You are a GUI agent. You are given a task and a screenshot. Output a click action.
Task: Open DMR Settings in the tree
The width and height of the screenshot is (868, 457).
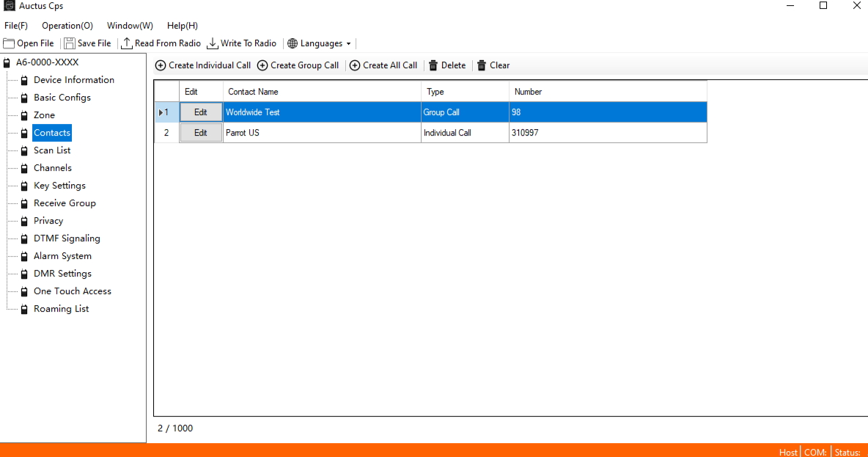pyautogui.click(x=62, y=274)
